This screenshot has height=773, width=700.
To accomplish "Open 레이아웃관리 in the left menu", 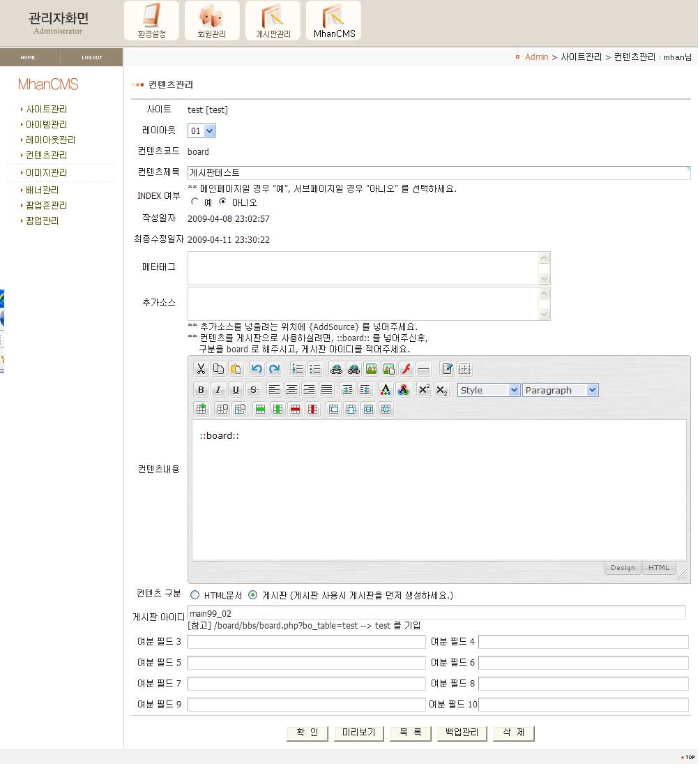I will (50, 140).
